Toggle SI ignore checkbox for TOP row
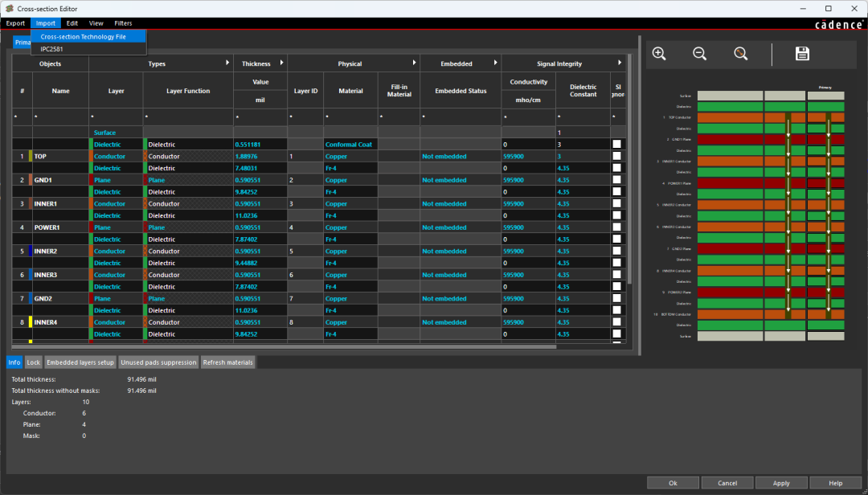This screenshot has width=868, height=495. 616,157
